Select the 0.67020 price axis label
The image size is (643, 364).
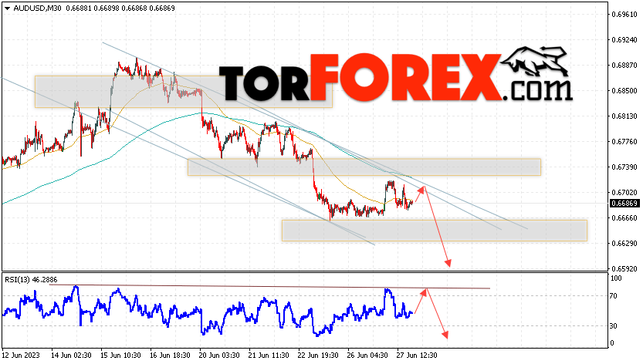[624, 192]
